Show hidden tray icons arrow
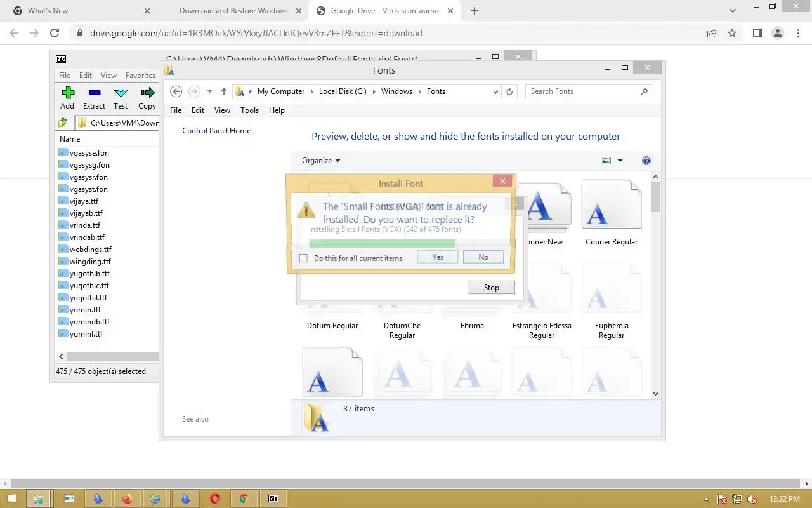 tap(707, 500)
